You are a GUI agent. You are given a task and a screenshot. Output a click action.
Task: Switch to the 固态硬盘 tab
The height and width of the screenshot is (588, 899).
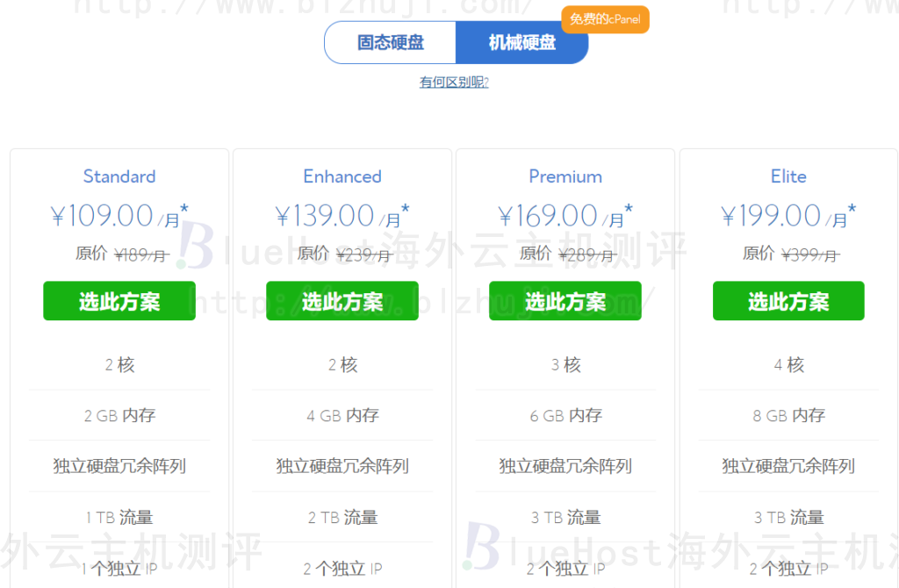tap(391, 42)
